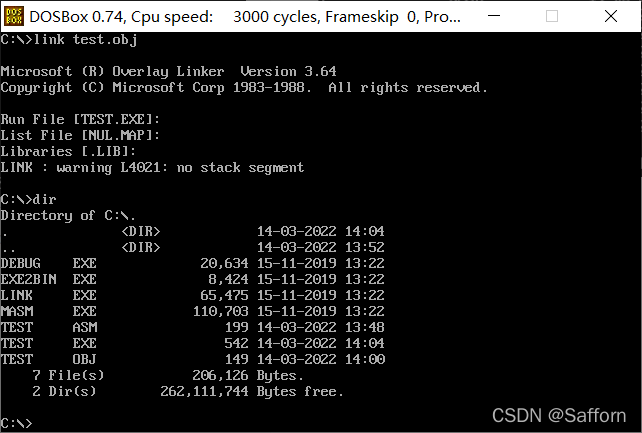
Task: Click the TEST OBJ file entry
Action: pyautogui.click(x=193, y=359)
